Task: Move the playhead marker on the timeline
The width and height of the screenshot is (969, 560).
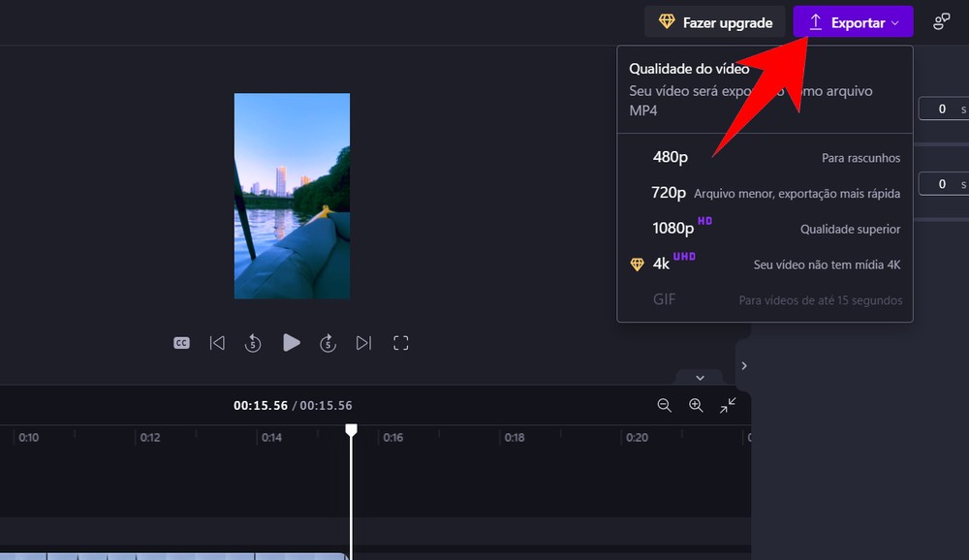Action: pyautogui.click(x=351, y=429)
